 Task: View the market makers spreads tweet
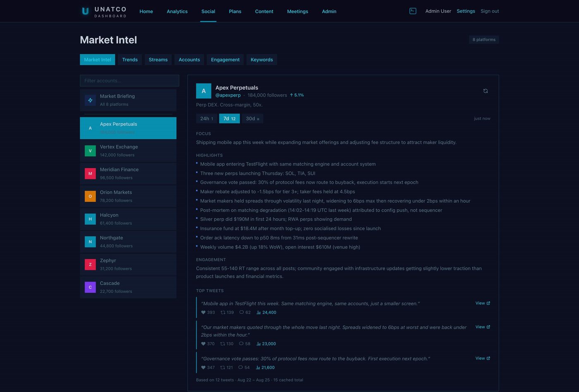(x=483, y=327)
